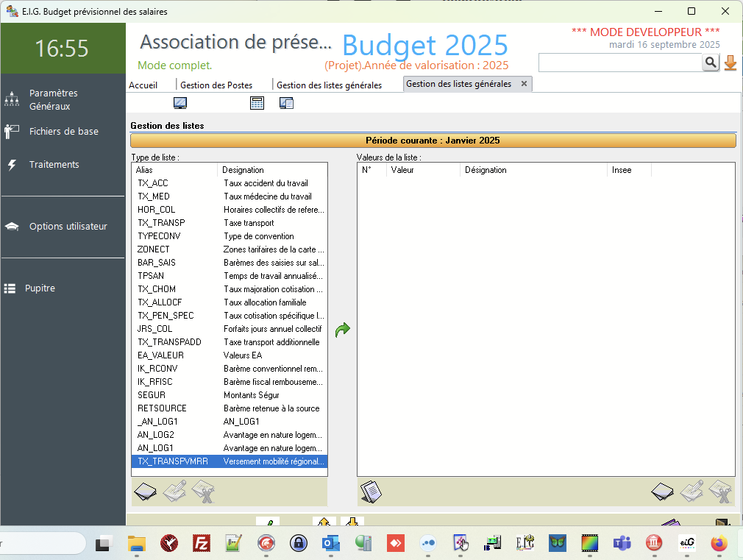
Task: Open Paramètres Généraux in the sidebar
Action: (53, 99)
